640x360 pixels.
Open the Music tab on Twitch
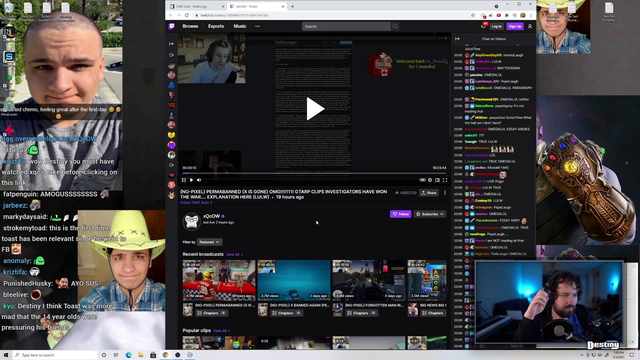240,27
